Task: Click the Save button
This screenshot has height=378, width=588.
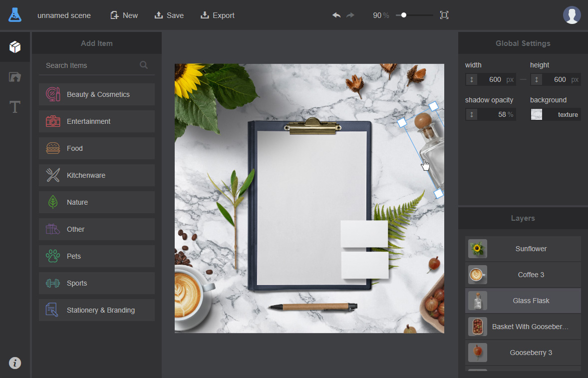Action: (169, 15)
